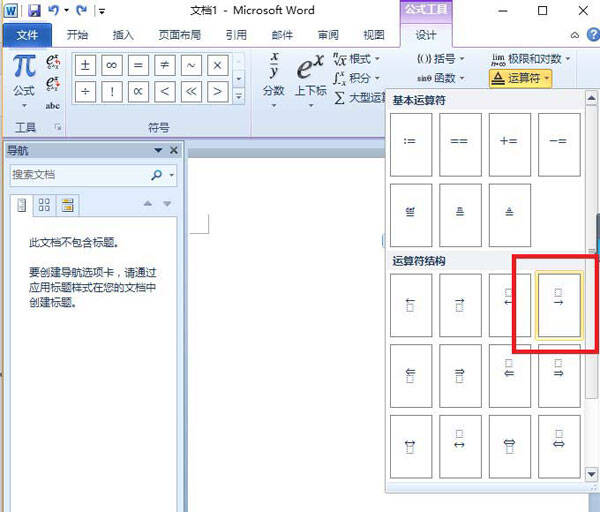Image resolution: width=600 pixels, height=512 pixels.
Task: Insert the much-less-than ≪ symbol
Action: point(191,91)
